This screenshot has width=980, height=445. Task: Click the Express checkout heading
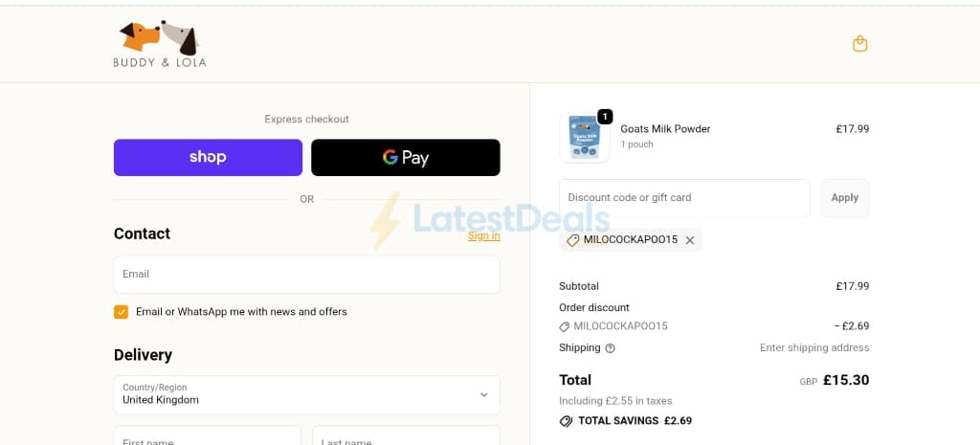click(307, 119)
